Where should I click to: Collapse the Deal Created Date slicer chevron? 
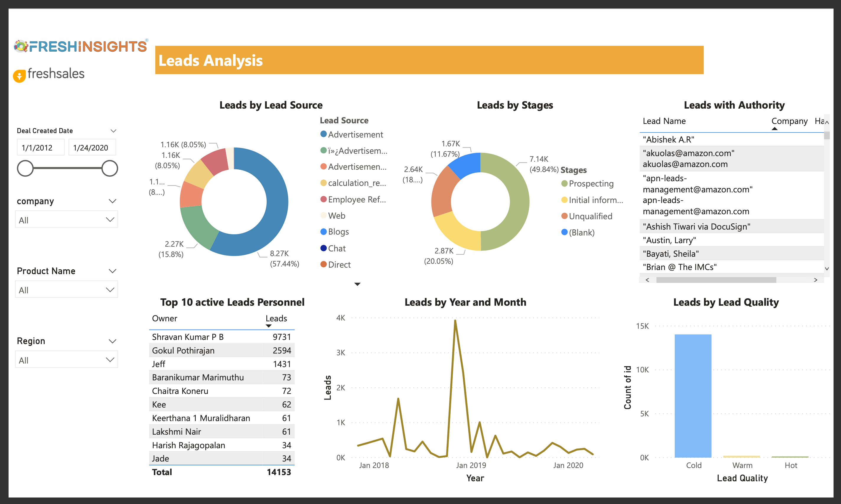pos(113,131)
